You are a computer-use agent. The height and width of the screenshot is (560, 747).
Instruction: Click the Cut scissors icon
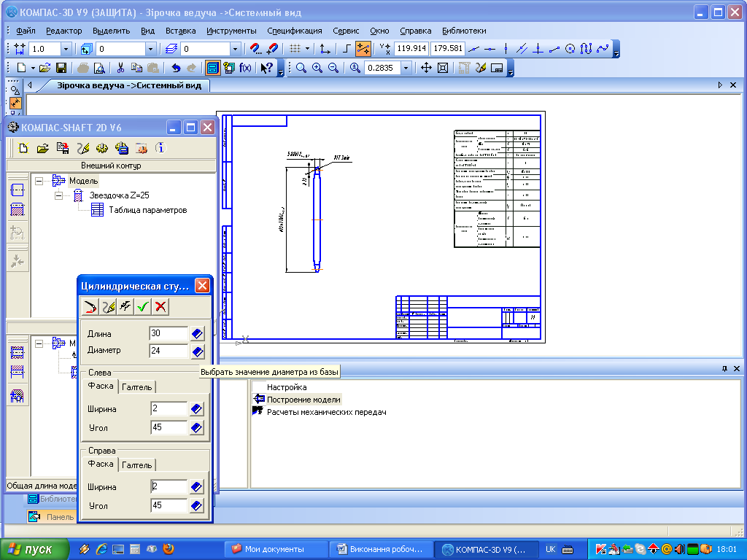(x=120, y=68)
